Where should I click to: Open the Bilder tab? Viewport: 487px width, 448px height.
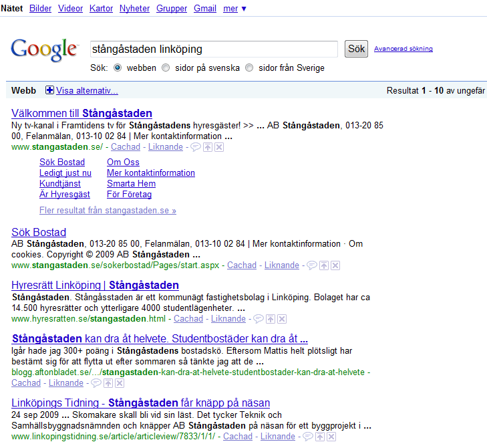[40, 9]
